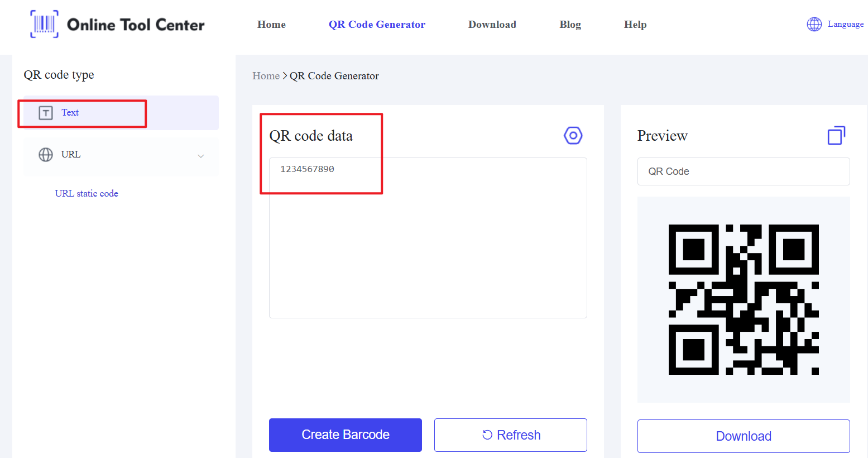Click the Home breadcrumb link
The image size is (868, 458).
pyautogui.click(x=266, y=76)
